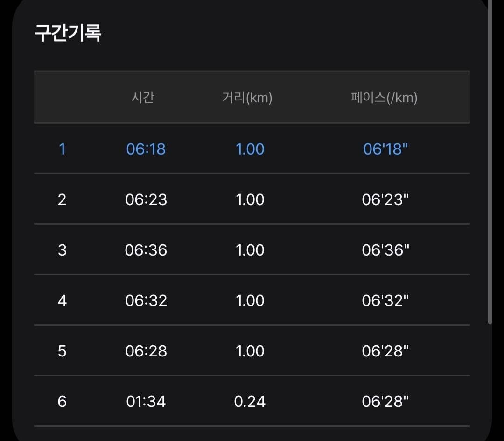Sort by the 시간 column header

click(x=144, y=98)
